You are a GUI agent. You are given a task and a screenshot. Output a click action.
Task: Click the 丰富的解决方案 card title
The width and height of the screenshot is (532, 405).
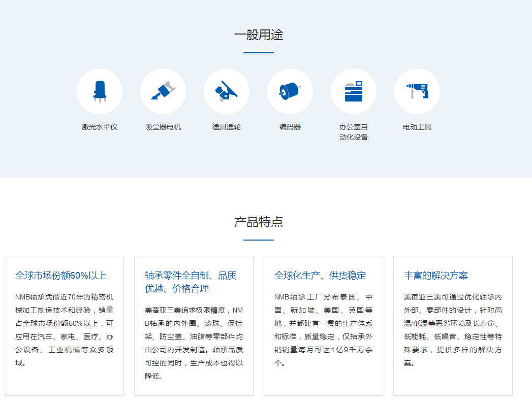point(435,275)
